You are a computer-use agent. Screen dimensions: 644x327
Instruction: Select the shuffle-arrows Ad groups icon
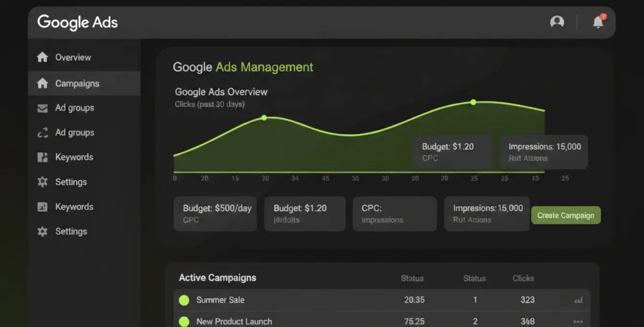(43, 132)
